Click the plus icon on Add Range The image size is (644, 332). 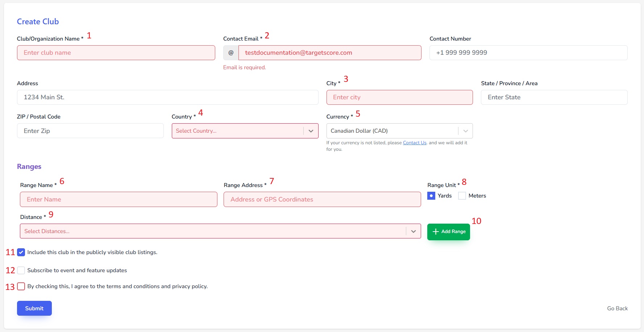(x=436, y=232)
